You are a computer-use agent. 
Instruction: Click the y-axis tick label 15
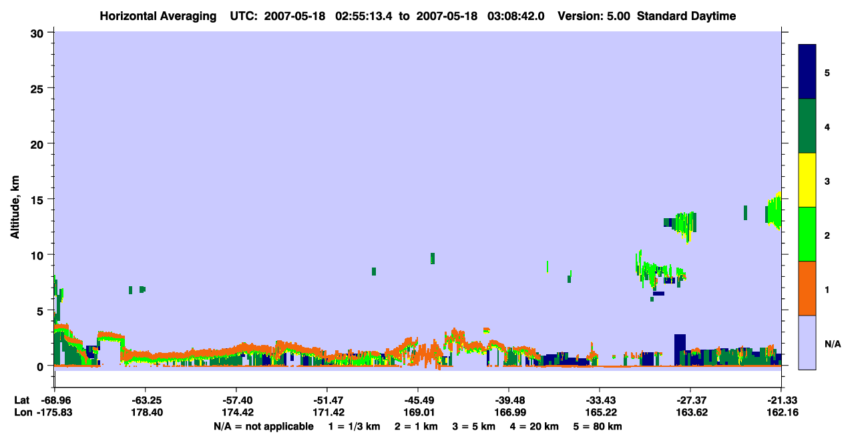[39, 199]
